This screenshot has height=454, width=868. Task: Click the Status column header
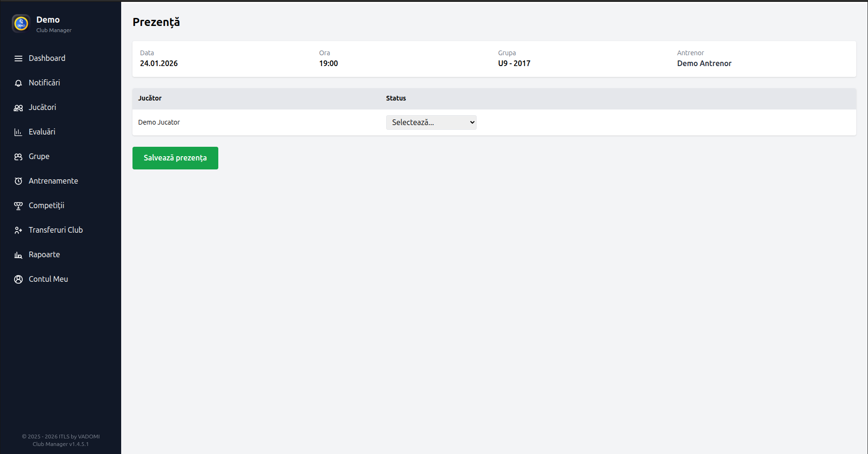pyautogui.click(x=396, y=98)
